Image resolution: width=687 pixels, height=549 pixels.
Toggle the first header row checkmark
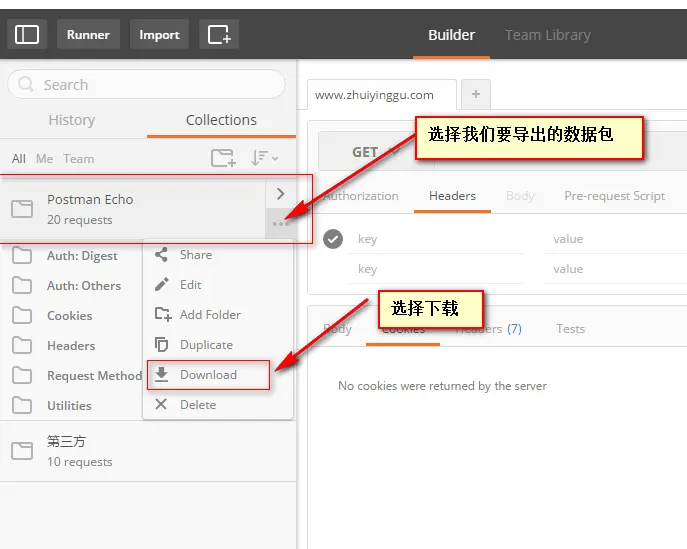(333, 239)
